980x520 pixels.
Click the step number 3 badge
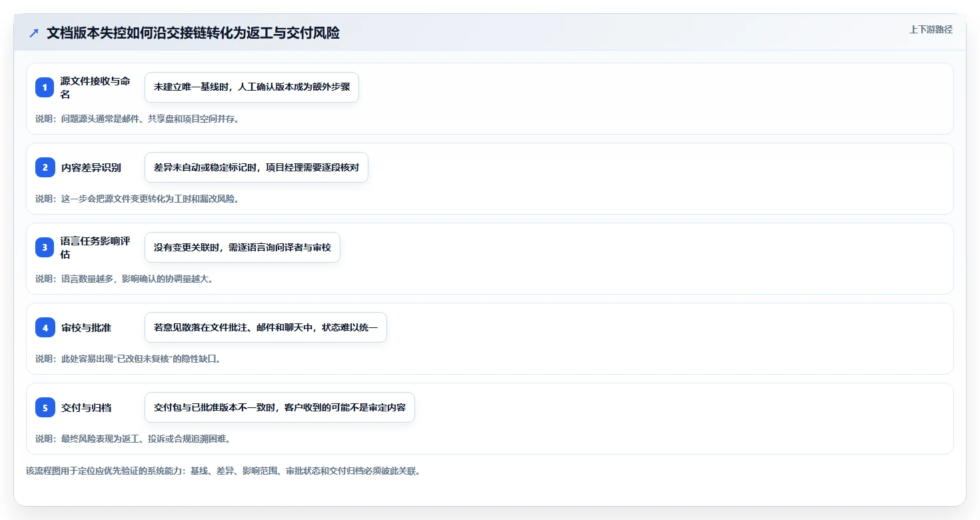45,247
